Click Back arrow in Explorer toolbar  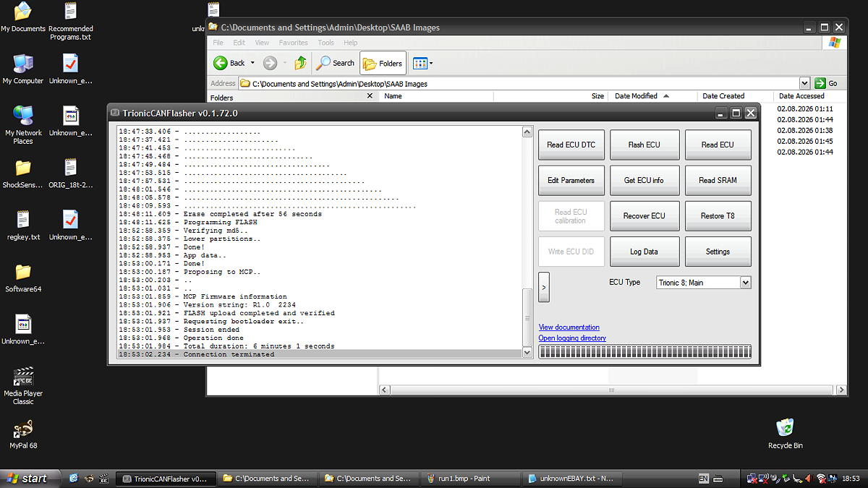[x=229, y=63]
